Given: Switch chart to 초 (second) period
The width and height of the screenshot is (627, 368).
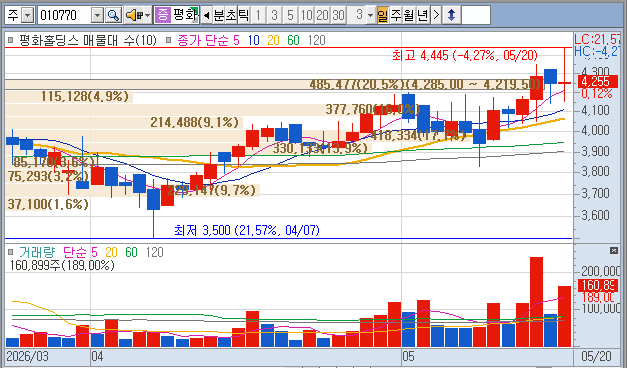Looking at the screenshot, I should coord(232,16).
